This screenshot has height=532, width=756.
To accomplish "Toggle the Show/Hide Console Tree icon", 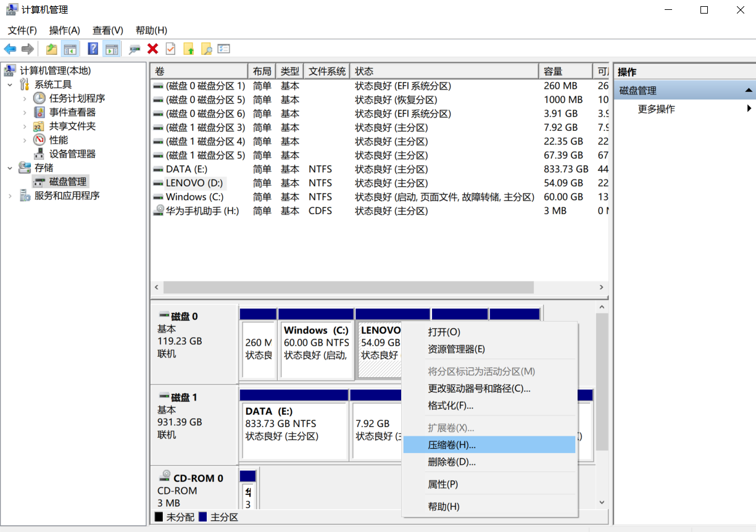I will [70, 49].
